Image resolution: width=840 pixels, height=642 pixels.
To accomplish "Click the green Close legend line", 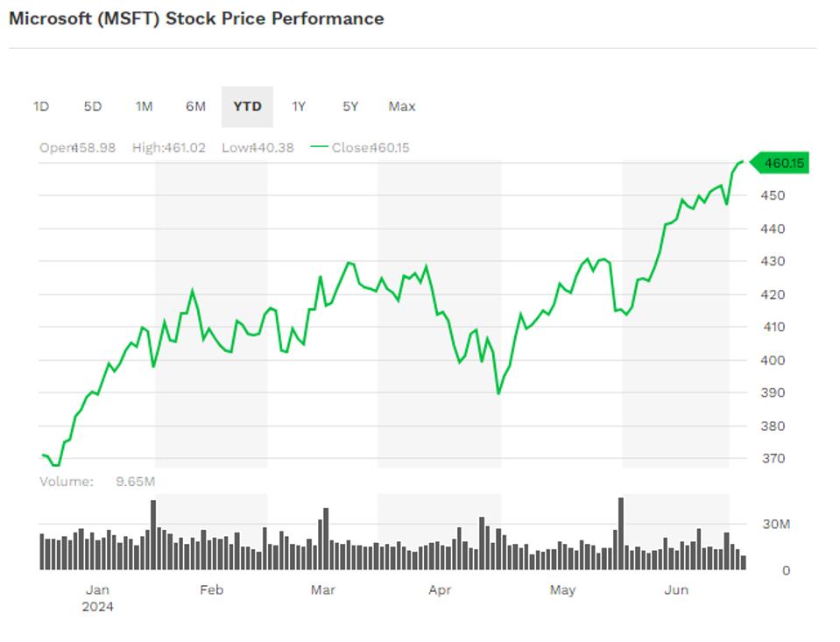I will 319,147.
